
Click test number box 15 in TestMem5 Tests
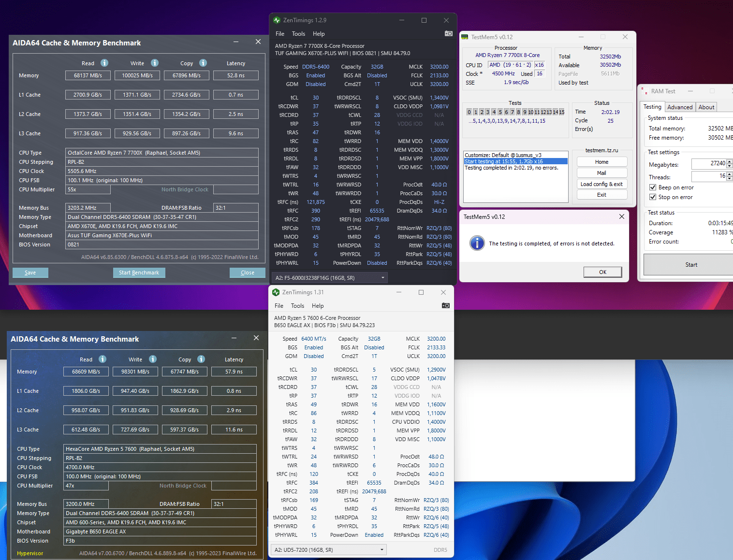(x=562, y=112)
